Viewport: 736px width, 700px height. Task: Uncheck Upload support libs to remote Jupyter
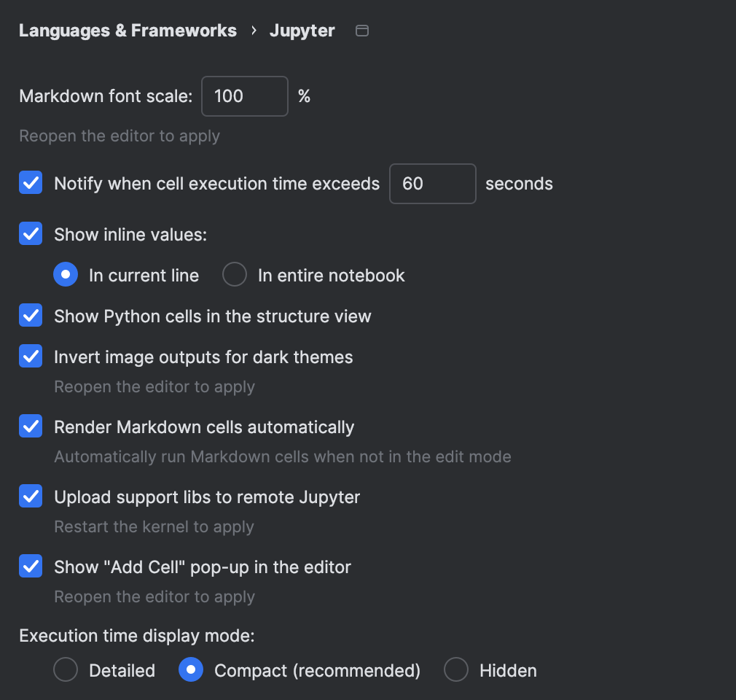coord(31,497)
